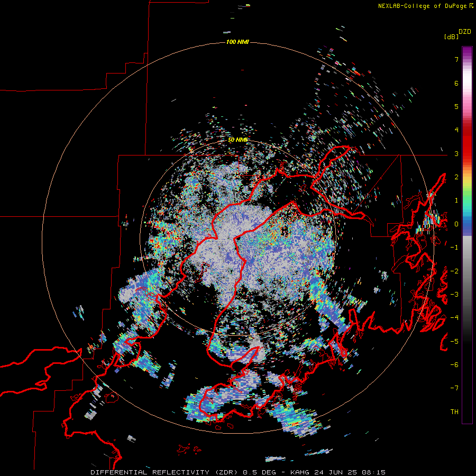This screenshot has height=476, width=476.
Task: Click the 100 NMI range ring label
Action: (237, 42)
